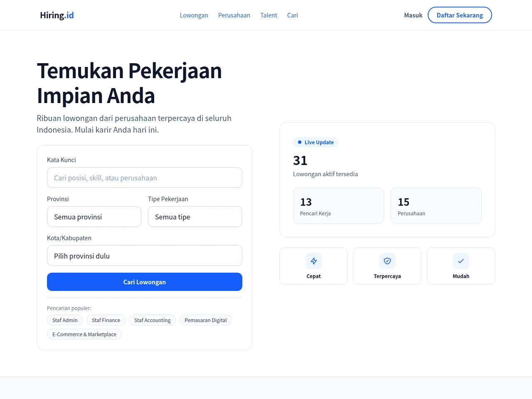
Task: Click the Daftar Sekarang button
Action: (x=460, y=15)
